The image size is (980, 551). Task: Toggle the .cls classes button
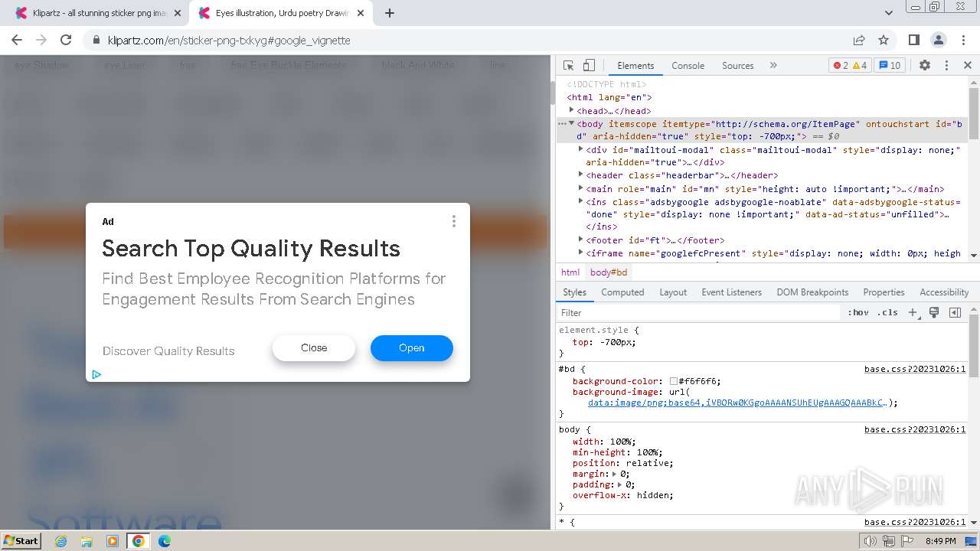click(888, 313)
